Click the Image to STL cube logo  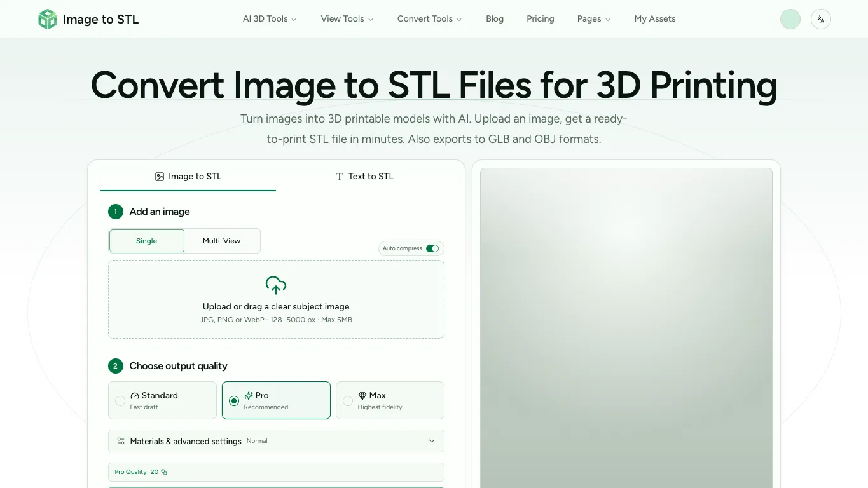[x=48, y=19]
